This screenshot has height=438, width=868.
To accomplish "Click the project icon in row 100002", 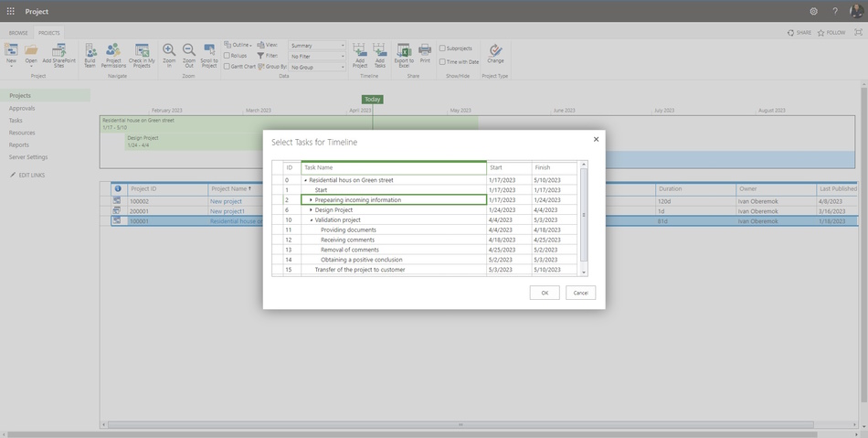I will [117, 201].
